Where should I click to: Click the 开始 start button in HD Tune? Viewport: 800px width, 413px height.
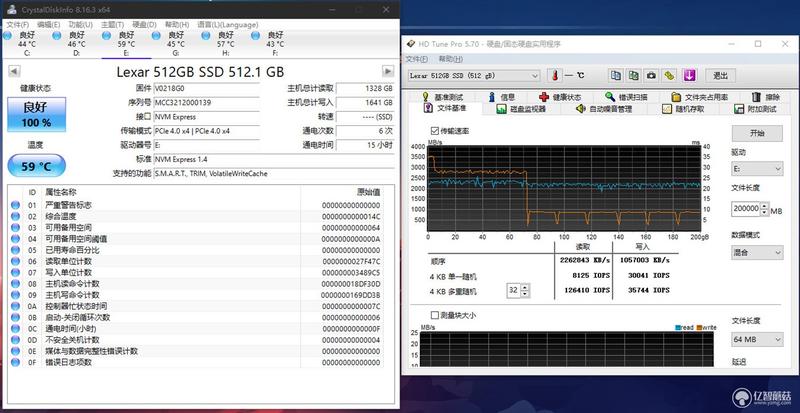(757, 133)
